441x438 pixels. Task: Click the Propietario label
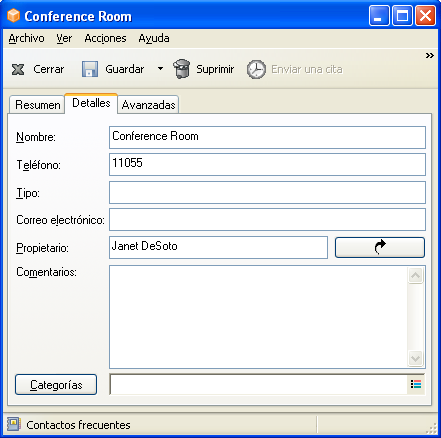point(42,248)
